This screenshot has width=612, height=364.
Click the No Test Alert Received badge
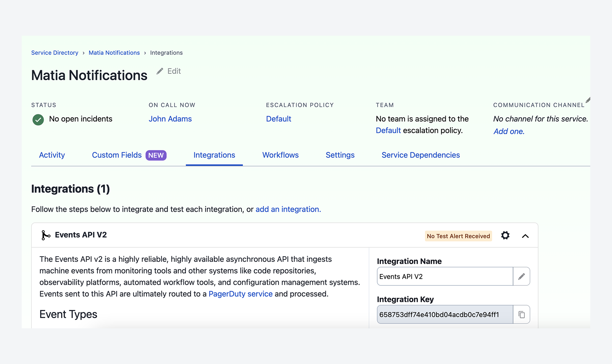[458, 236]
